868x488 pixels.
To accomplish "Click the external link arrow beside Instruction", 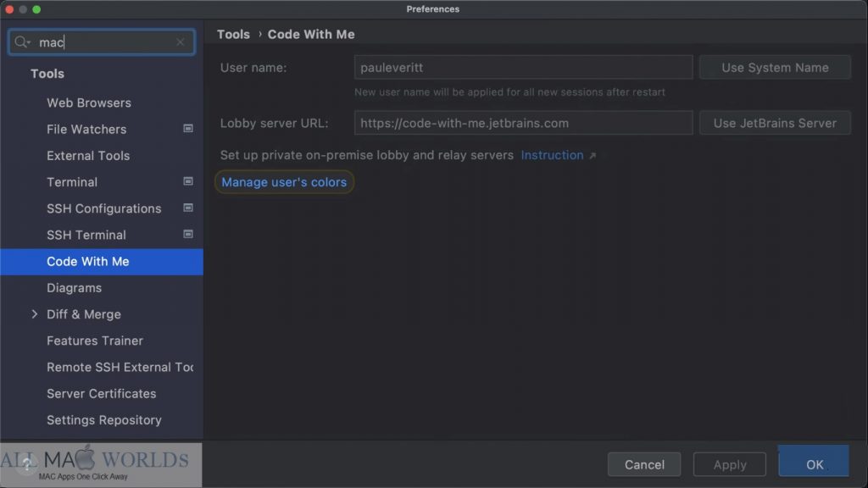I will point(593,156).
